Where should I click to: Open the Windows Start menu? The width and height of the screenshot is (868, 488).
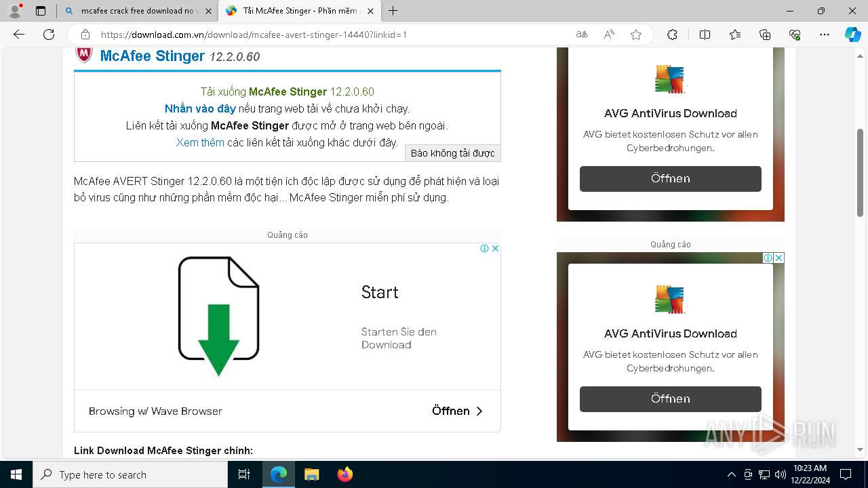[16, 474]
